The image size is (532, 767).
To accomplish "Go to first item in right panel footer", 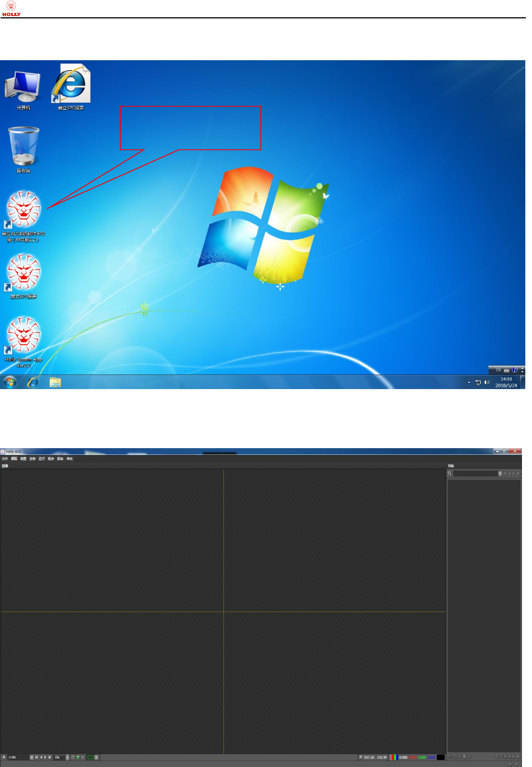I will (x=505, y=756).
